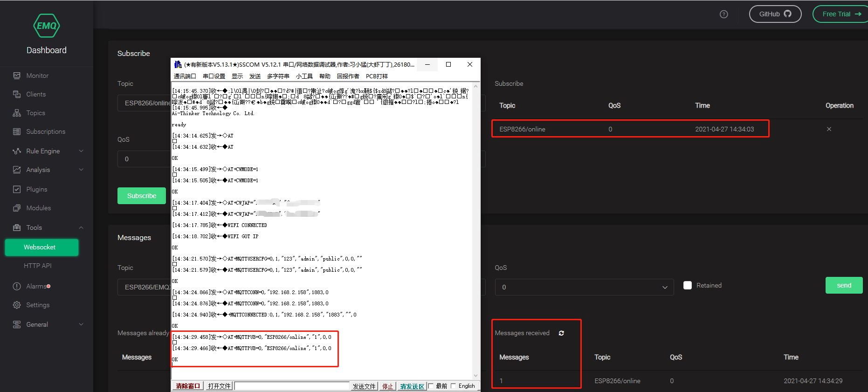Click 清发送区 in SSCOM

pos(412,386)
